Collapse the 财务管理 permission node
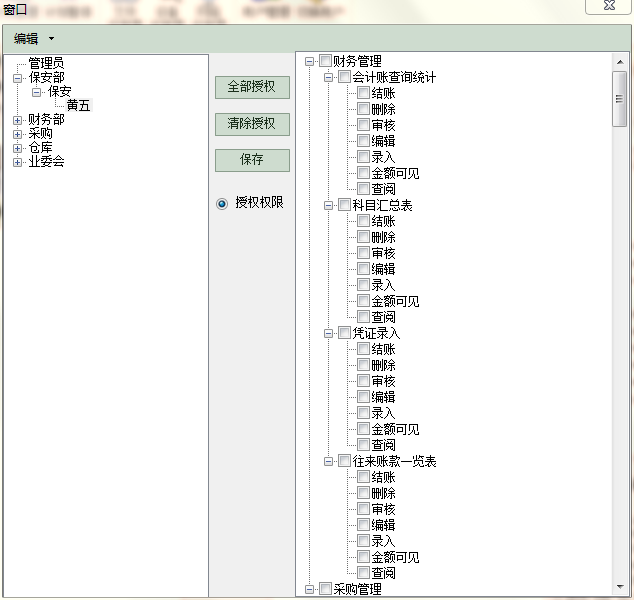 309,61
